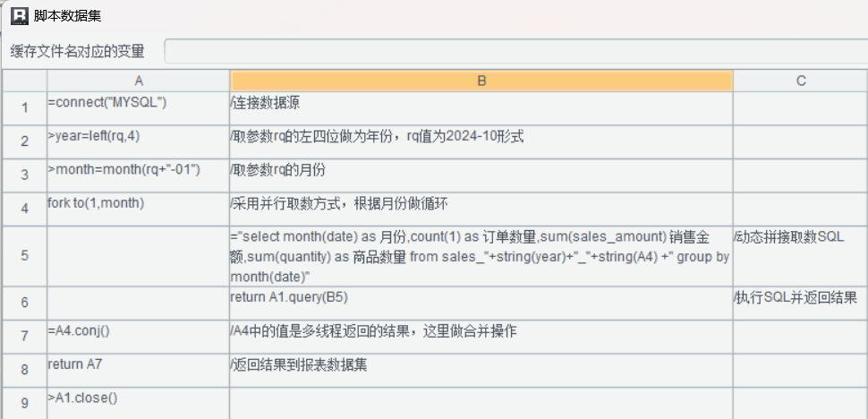Select row 1 header

pyautogui.click(x=24, y=107)
